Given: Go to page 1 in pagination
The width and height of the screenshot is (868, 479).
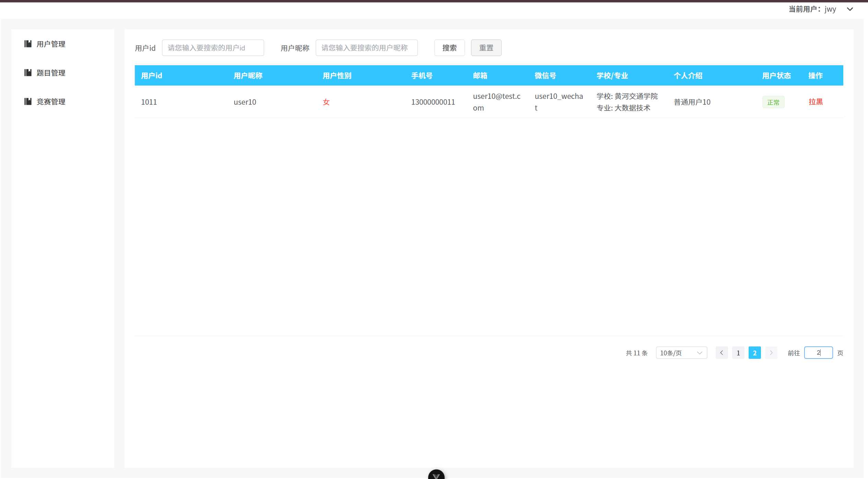Looking at the screenshot, I should point(738,353).
